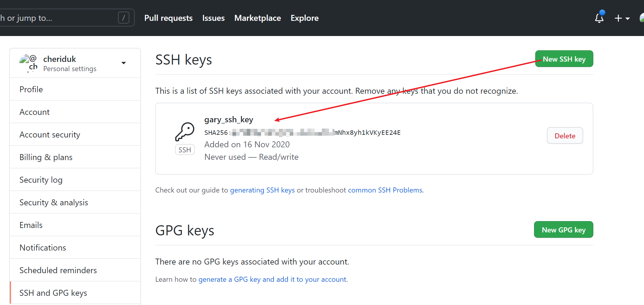
Task: Open the notifications bell icon
Action: point(599,18)
